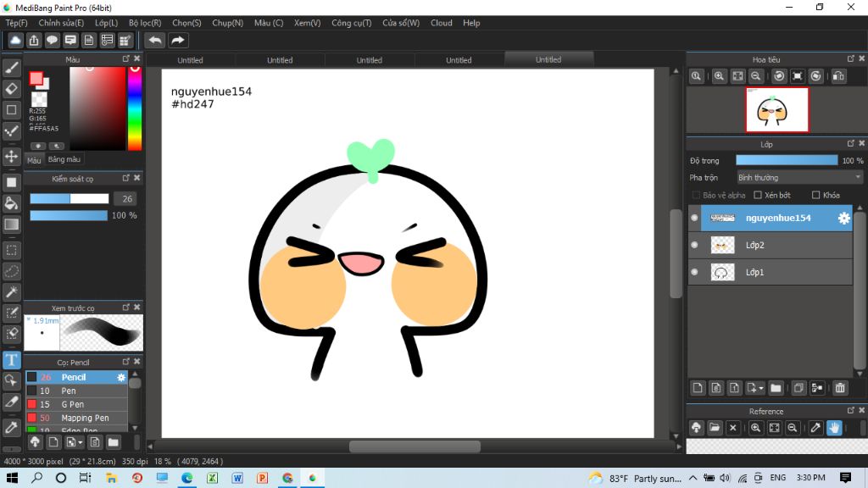
Task: Open the Lớp(L) menu
Action: (106, 23)
